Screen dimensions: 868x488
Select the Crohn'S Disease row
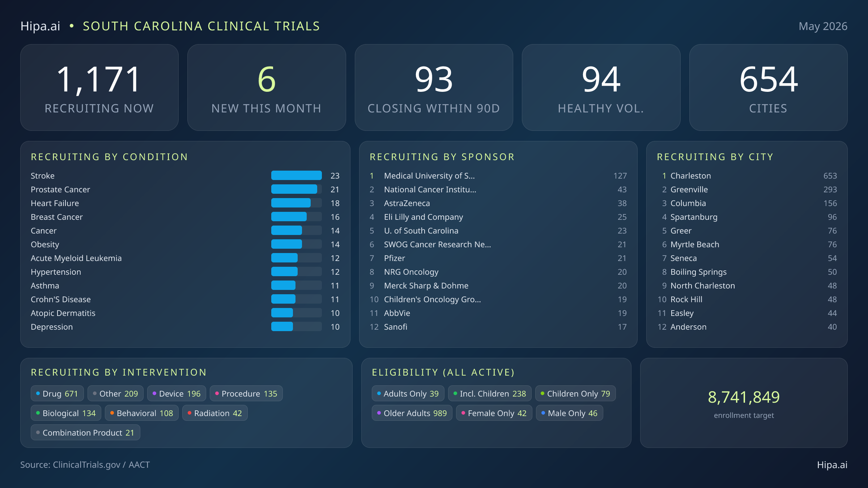185,299
